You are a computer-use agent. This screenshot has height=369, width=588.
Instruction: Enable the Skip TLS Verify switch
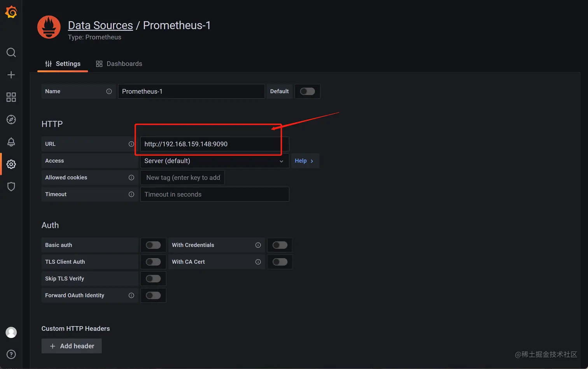point(153,279)
